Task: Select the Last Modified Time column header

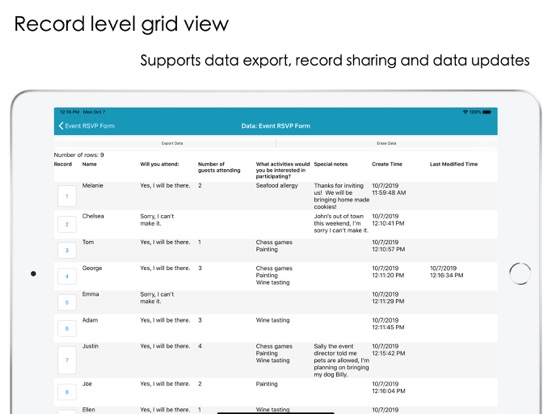Action: point(454,164)
